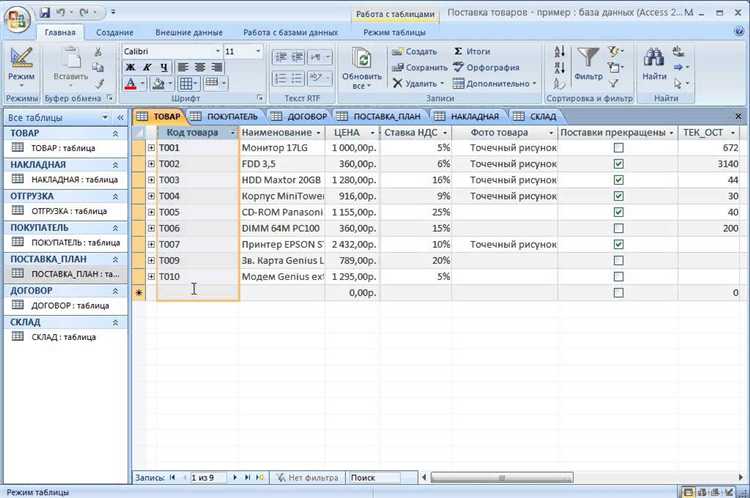Collapse the НАКЛАДНАЯ group in navigation pane

115,165
